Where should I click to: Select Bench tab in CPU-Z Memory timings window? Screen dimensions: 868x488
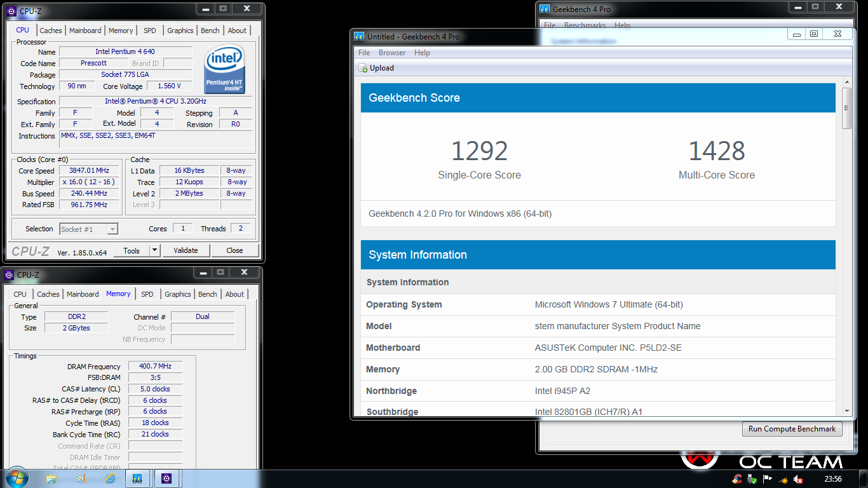tap(208, 294)
